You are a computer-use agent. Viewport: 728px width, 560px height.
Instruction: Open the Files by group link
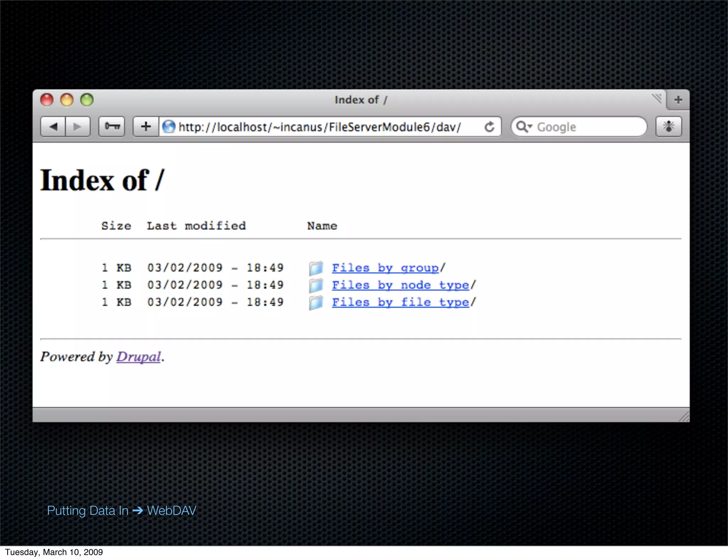coord(385,268)
